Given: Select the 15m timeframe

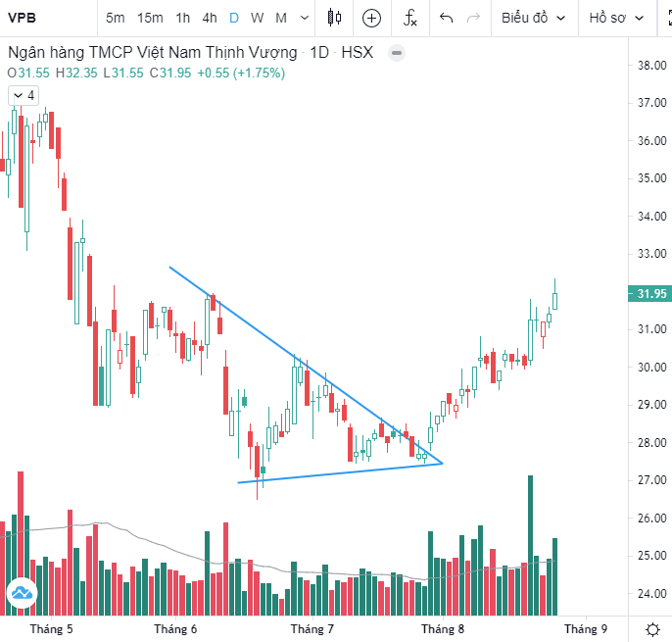Looking at the screenshot, I should point(150,18).
